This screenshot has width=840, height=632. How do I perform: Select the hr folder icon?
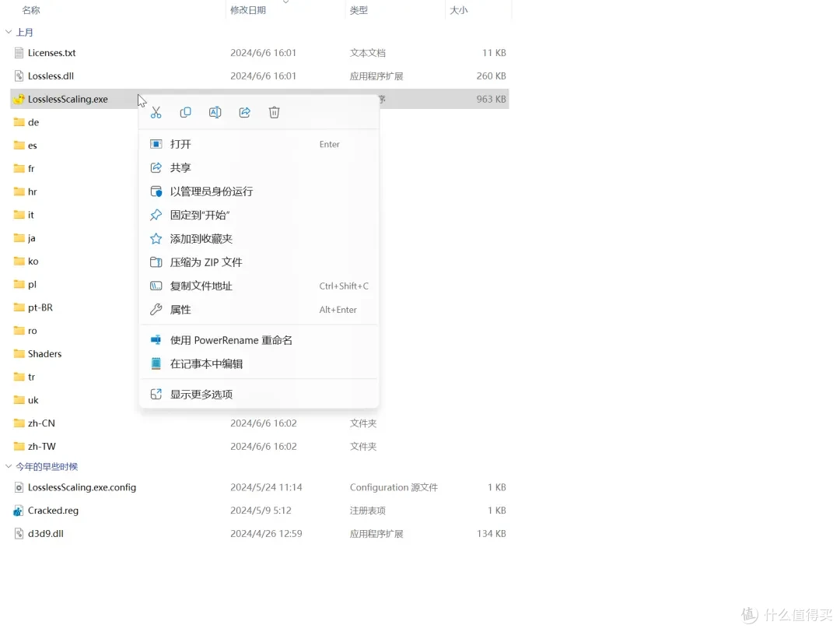click(19, 191)
